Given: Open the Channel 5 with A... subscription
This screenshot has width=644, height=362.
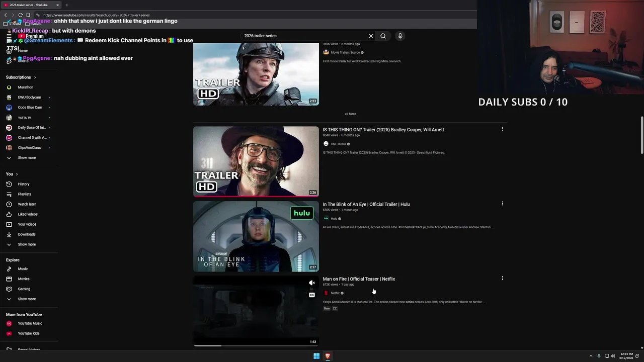Looking at the screenshot, I should point(32,138).
